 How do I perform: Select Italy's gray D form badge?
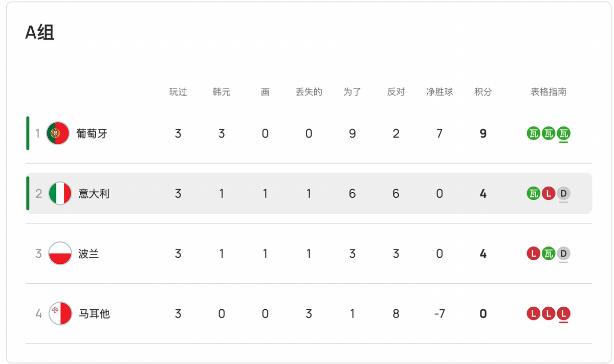pos(563,194)
